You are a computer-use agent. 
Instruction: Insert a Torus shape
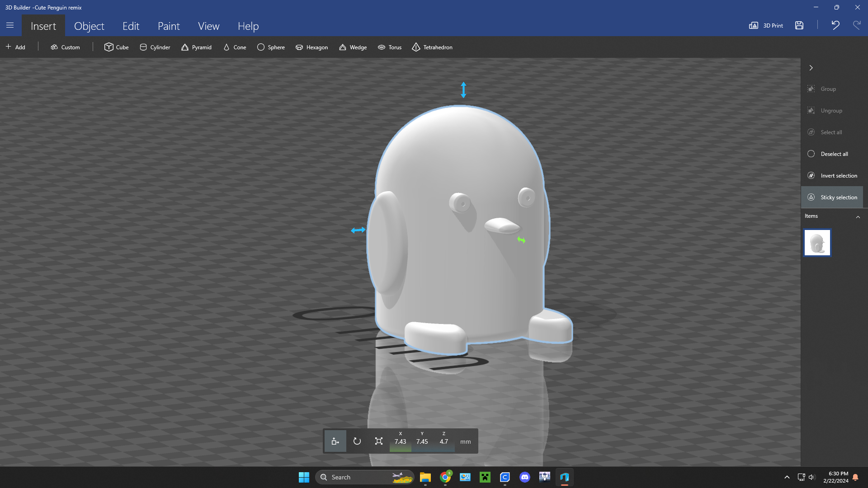click(x=390, y=47)
